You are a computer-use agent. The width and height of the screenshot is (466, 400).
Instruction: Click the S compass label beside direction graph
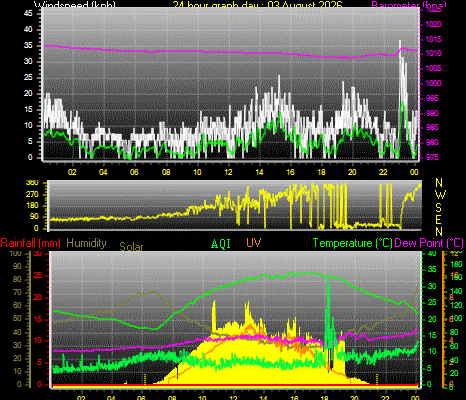tap(438, 207)
